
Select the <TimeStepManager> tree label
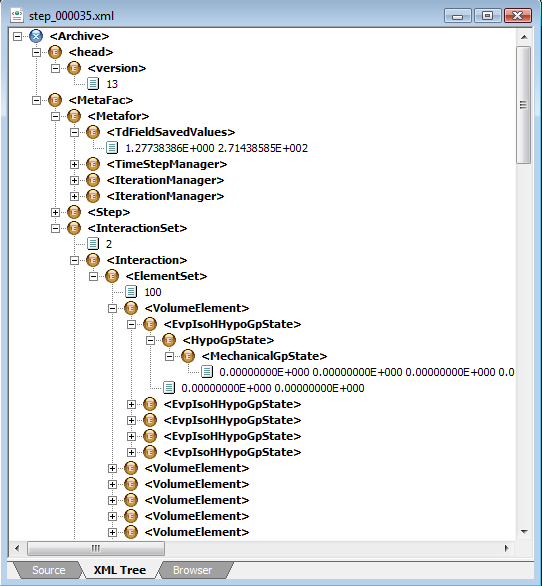[167, 164]
